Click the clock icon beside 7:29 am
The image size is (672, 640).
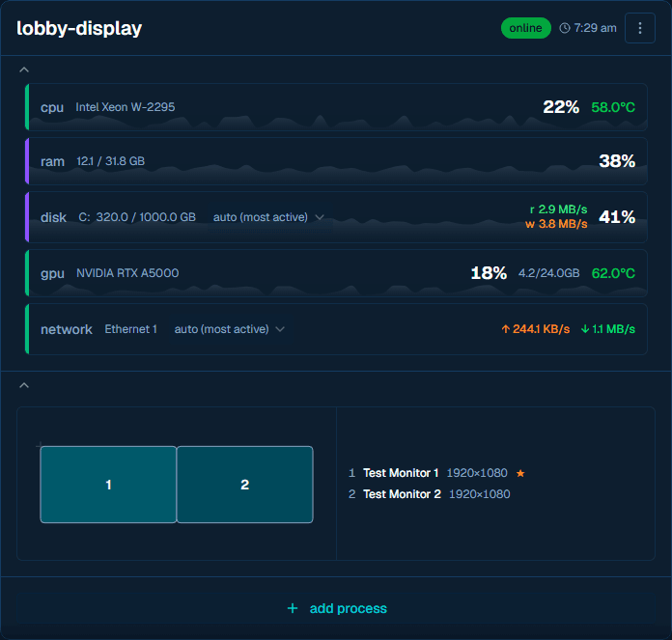click(x=565, y=28)
